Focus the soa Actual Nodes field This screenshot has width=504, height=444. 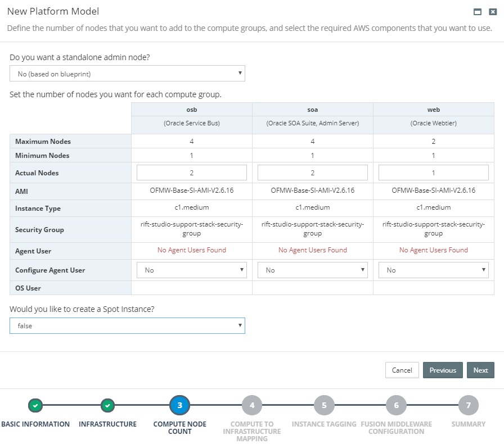313,173
